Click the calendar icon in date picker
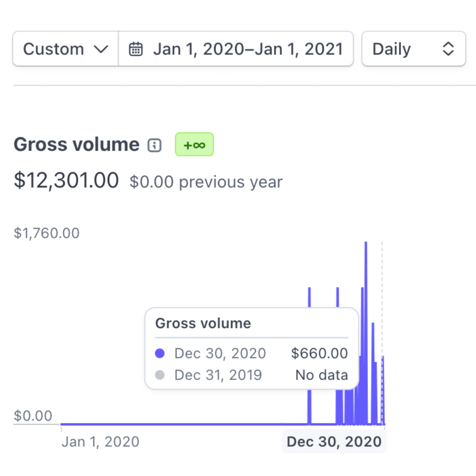The image size is (476, 476). pos(136,49)
